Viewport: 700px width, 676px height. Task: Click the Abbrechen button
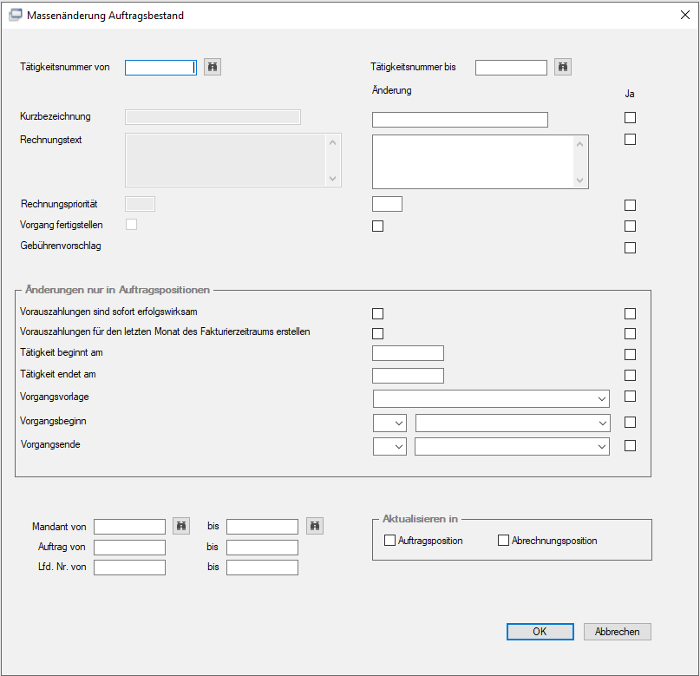tap(617, 631)
